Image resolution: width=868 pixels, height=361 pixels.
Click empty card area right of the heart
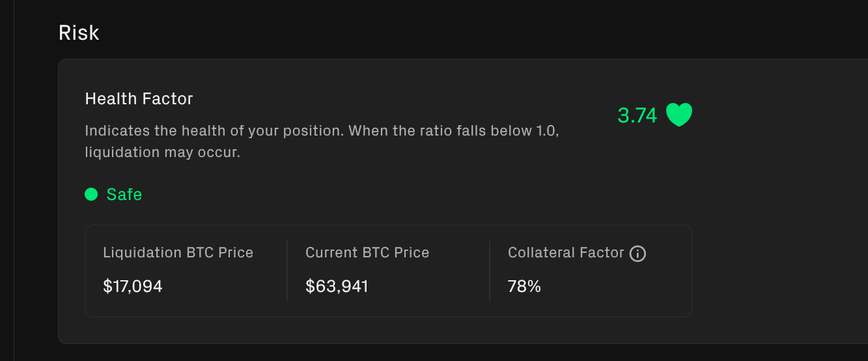click(781, 115)
